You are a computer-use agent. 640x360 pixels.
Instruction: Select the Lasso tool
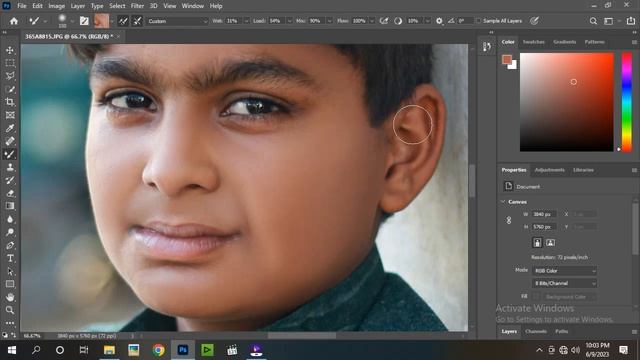pyautogui.click(x=10, y=76)
